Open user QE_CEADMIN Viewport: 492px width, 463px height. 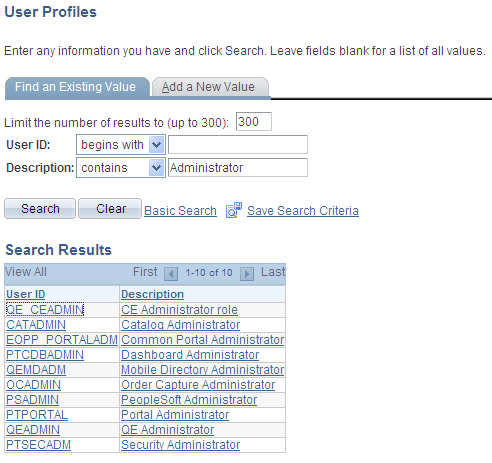click(45, 310)
